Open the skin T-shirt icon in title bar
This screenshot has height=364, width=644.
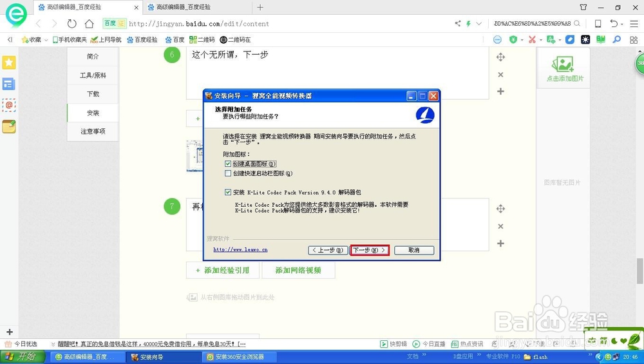[x=583, y=7]
